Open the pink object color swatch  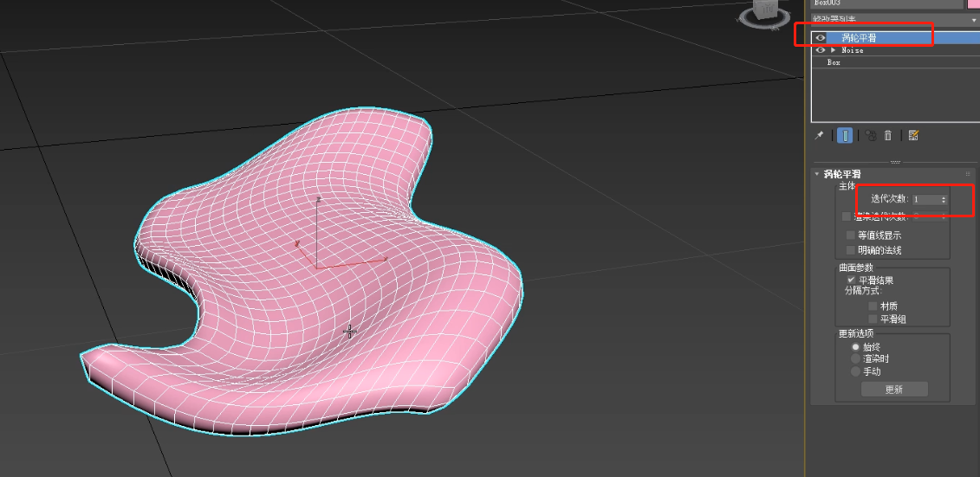974,3
